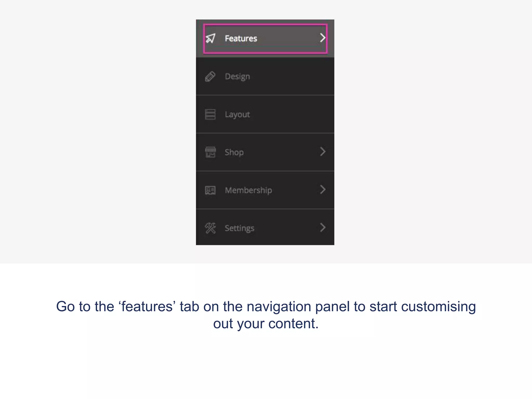
Task: Open the Shop menu label
Action: [x=234, y=152]
